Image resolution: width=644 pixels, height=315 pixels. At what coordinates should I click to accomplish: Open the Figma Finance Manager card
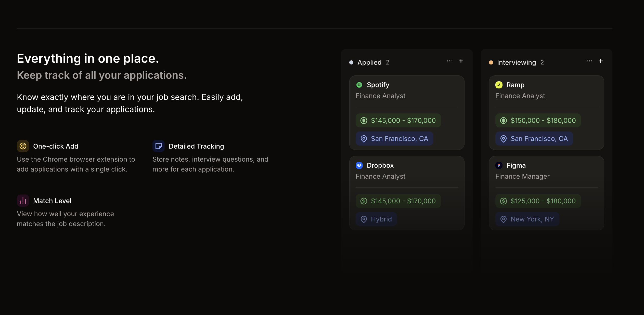tap(546, 176)
